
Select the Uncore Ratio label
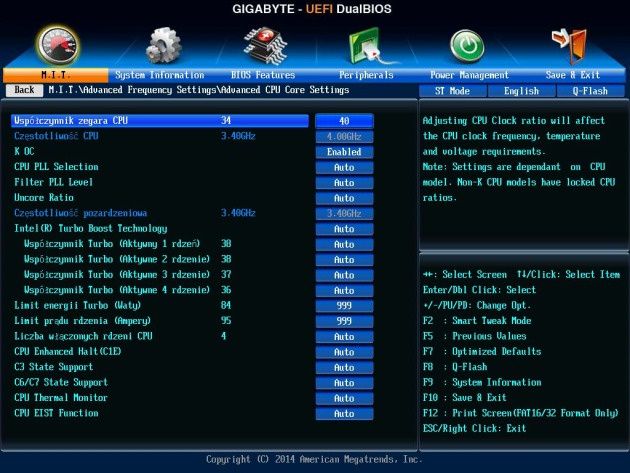tap(44, 198)
